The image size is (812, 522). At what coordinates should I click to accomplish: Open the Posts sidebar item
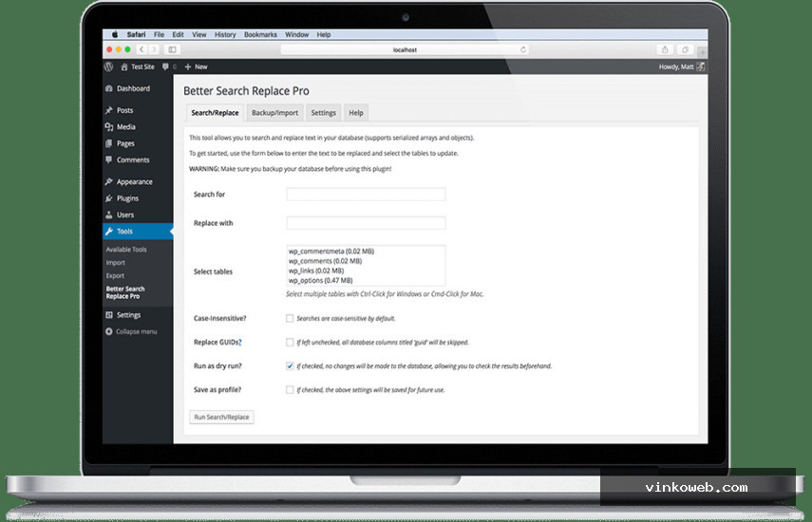[138, 110]
